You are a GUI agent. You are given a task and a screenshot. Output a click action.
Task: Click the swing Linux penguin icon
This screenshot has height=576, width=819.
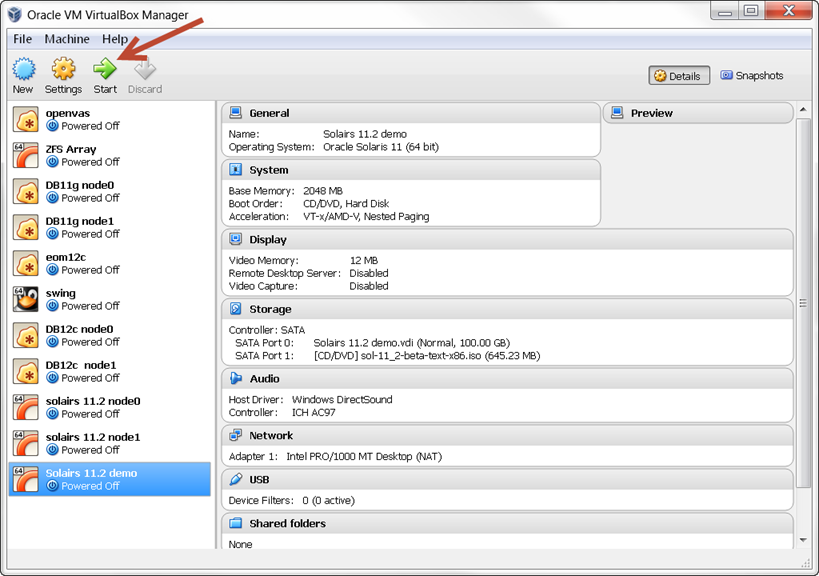[26, 300]
